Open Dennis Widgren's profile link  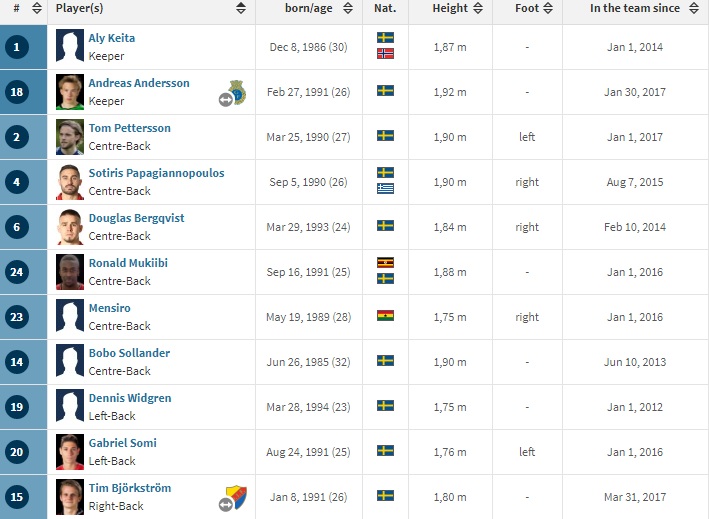(130, 398)
